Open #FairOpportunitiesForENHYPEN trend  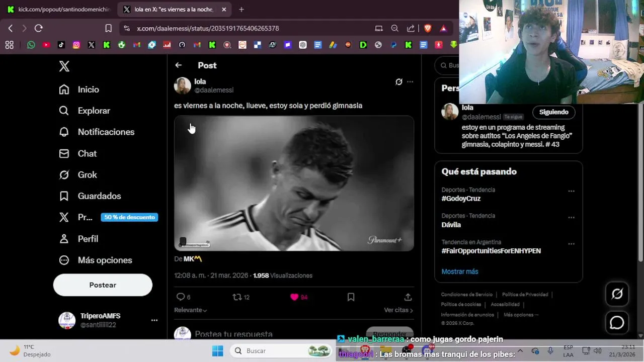491,251
